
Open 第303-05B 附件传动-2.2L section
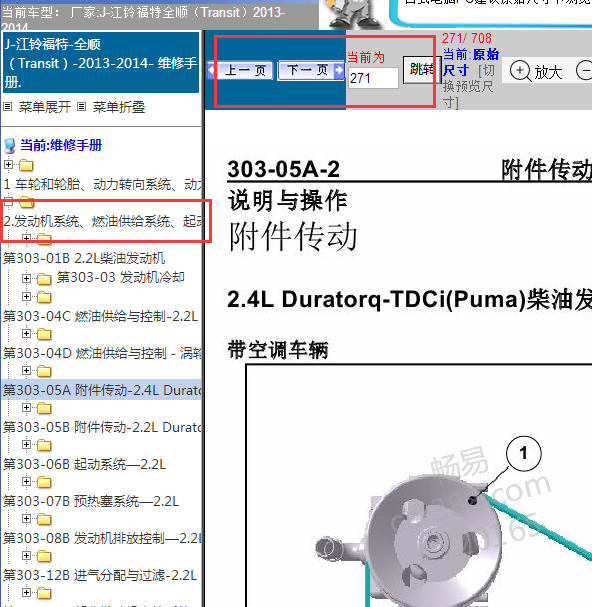(102, 427)
